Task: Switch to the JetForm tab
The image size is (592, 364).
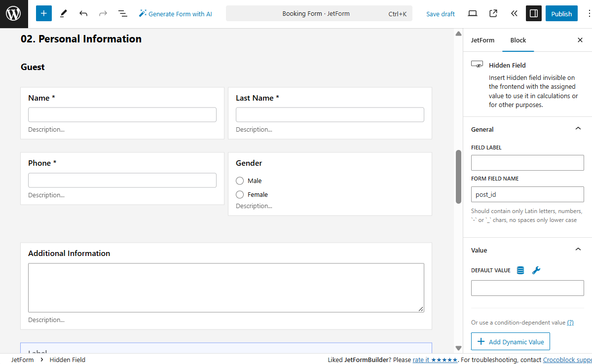Action: coord(482,40)
